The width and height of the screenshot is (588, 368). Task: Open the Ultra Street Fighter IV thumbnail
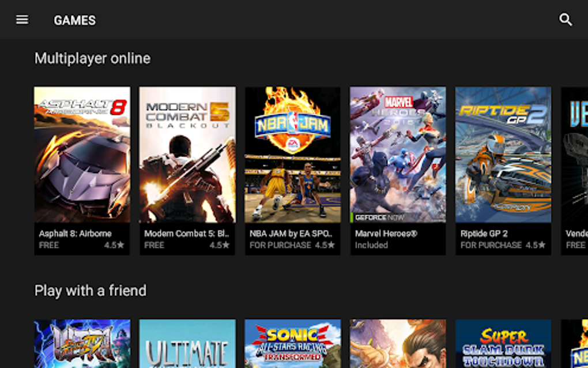pos(82,344)
